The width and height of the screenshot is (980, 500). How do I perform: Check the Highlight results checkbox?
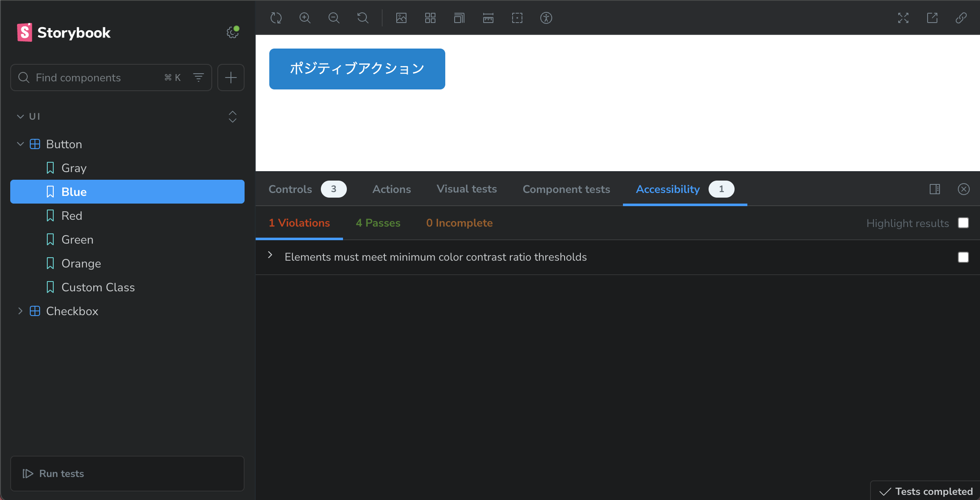[x=963, y=223]
